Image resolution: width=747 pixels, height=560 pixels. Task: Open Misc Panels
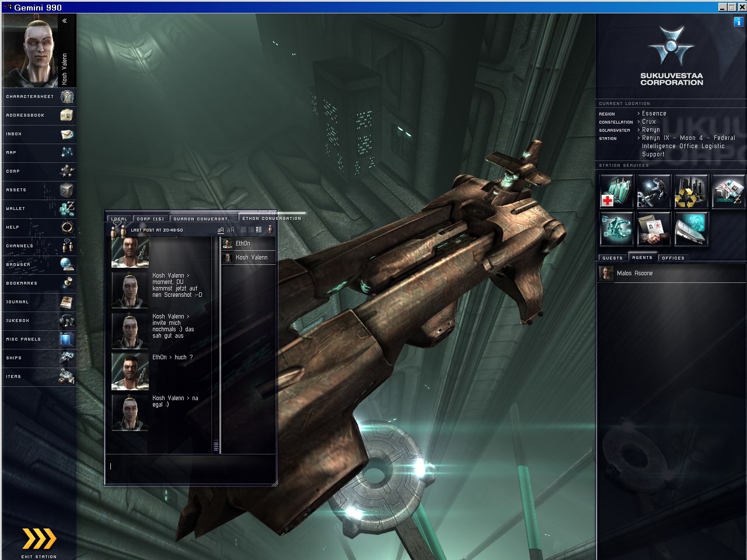39,339
